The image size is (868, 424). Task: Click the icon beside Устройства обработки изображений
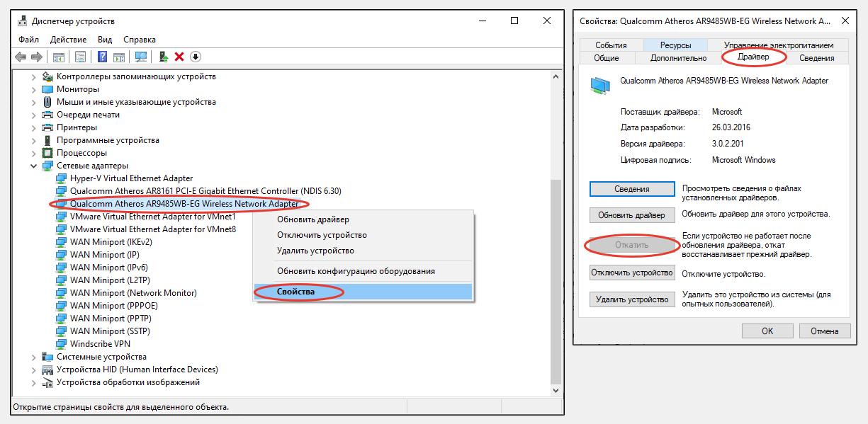[x=47, y=382]
